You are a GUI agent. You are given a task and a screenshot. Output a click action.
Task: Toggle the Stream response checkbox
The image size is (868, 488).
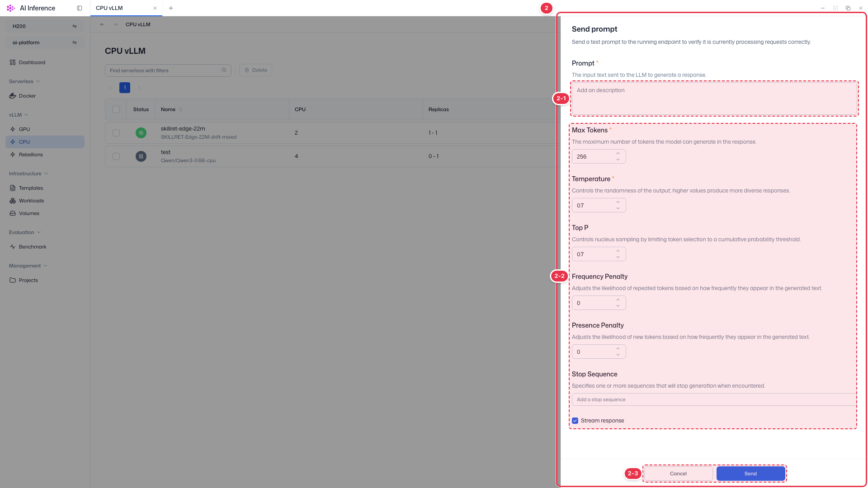575,421
